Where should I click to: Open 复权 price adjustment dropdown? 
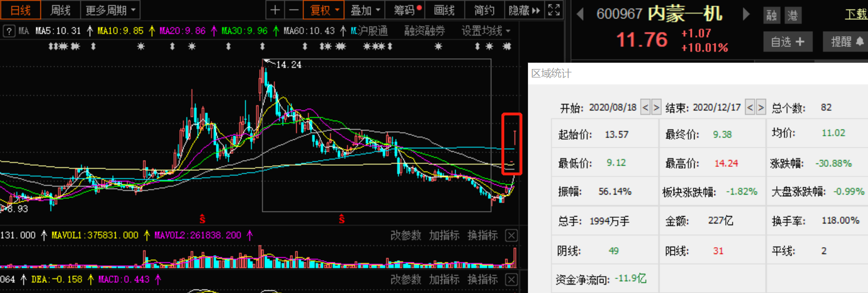324,10
